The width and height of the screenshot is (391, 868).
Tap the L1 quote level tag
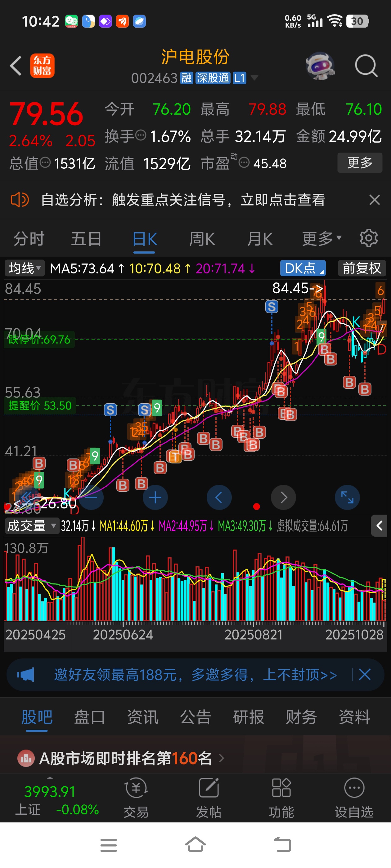[x=240, y=78]
